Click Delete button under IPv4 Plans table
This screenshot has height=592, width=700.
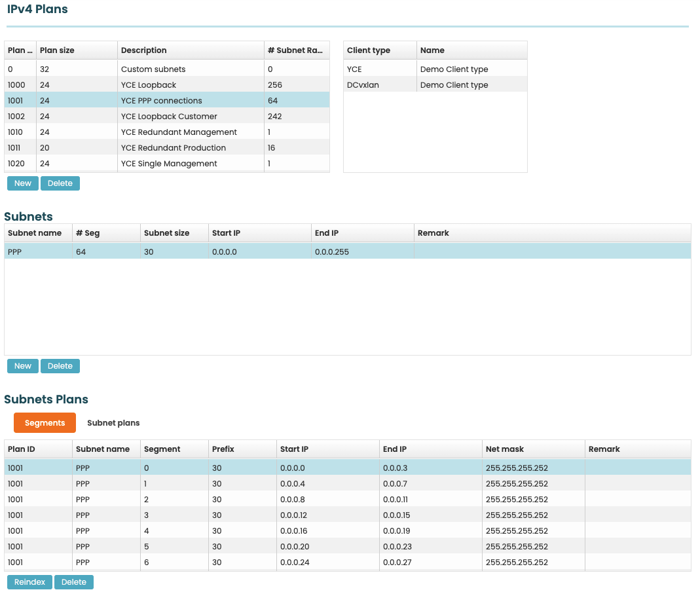click(x=60, y=183)
